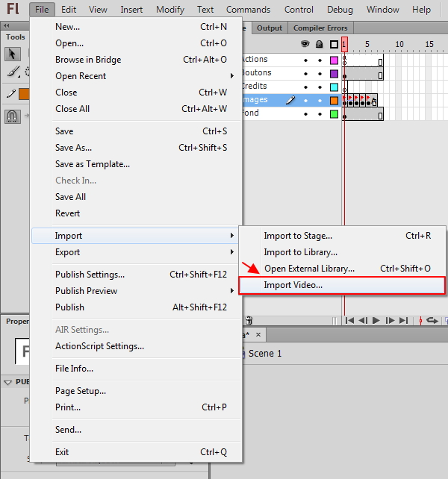Toggle the Snap to Objects magnet

click(x=13, y=116)
